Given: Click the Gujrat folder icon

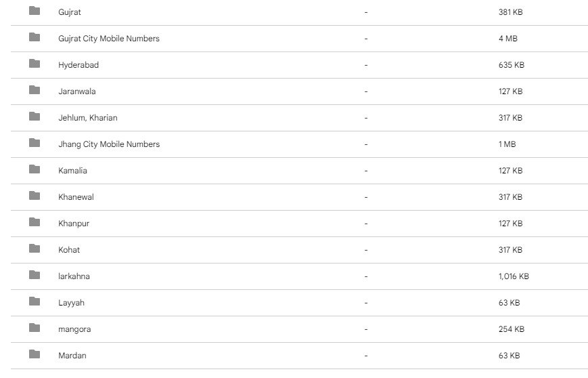Looking at the screenshot, I should 35,11.
